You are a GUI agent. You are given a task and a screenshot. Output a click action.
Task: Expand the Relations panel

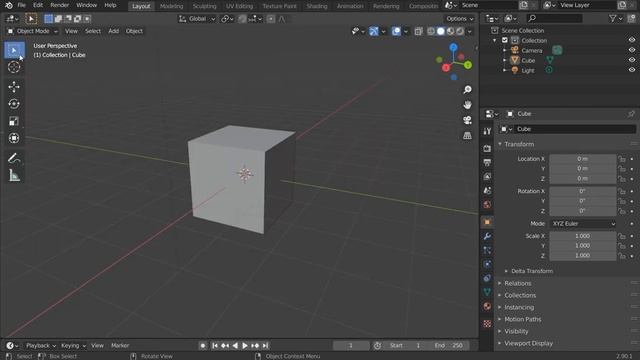tap(514, 283)
